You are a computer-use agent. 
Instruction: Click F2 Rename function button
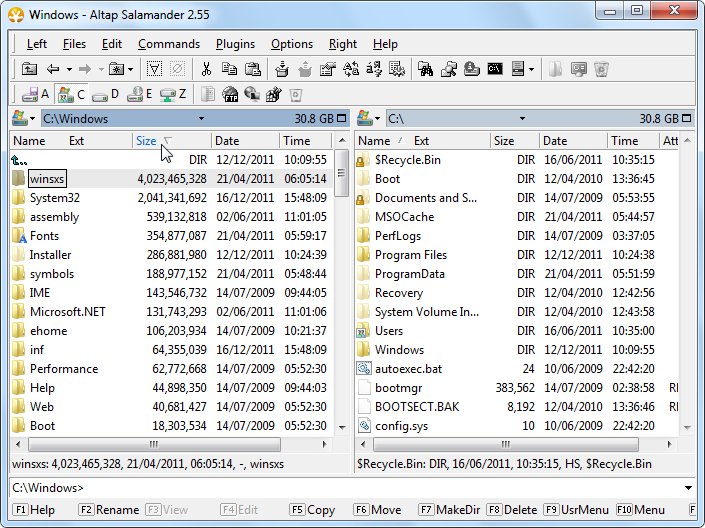pos(108,510)
